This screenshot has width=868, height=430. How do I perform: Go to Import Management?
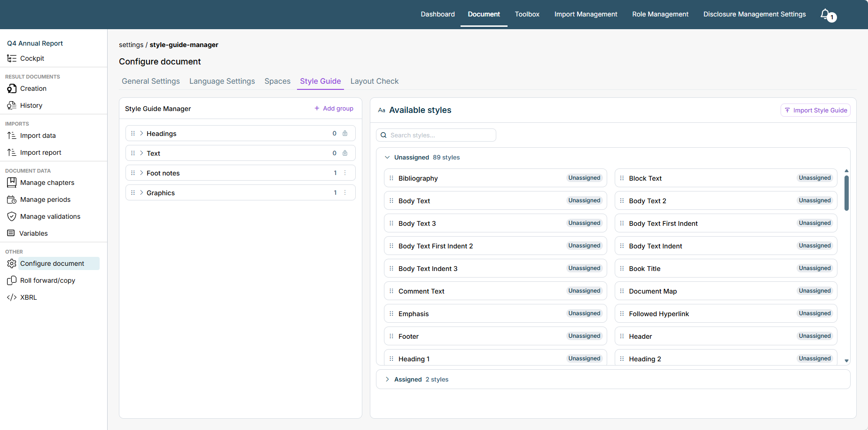586,14
